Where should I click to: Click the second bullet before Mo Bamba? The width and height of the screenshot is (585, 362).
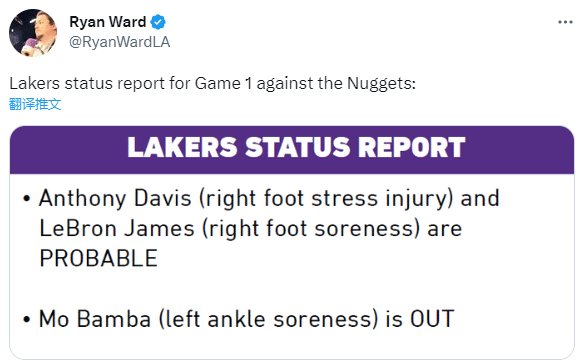(x=26, y=320)
